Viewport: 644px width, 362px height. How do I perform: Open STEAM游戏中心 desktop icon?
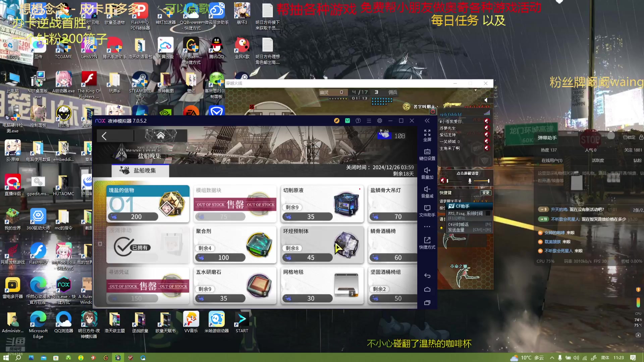[140, 85]
